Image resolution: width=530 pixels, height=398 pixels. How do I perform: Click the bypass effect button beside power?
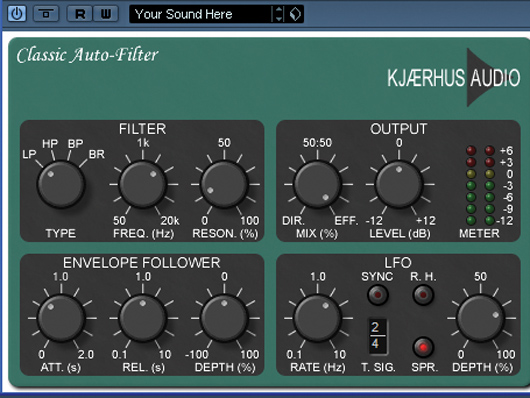(46, 14)
